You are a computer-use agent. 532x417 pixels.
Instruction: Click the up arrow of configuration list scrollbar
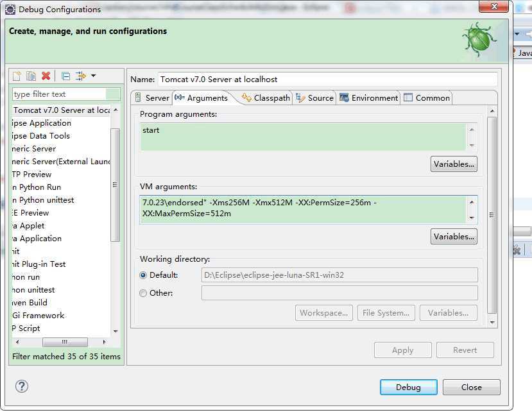116,110
